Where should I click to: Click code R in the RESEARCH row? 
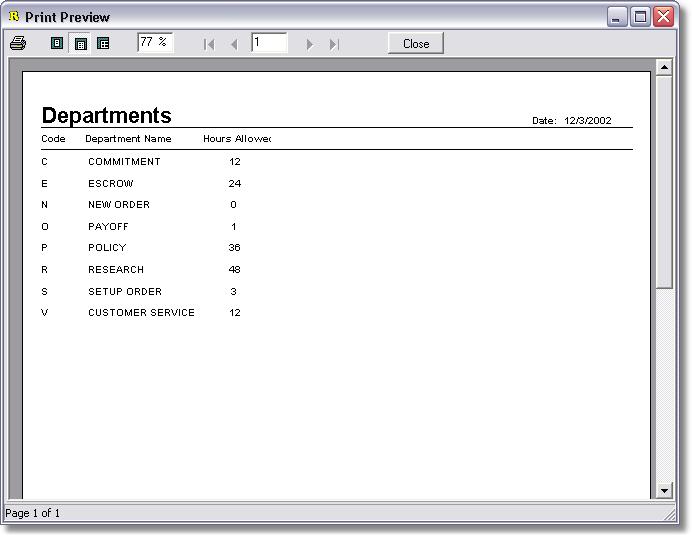click(45, 270)
